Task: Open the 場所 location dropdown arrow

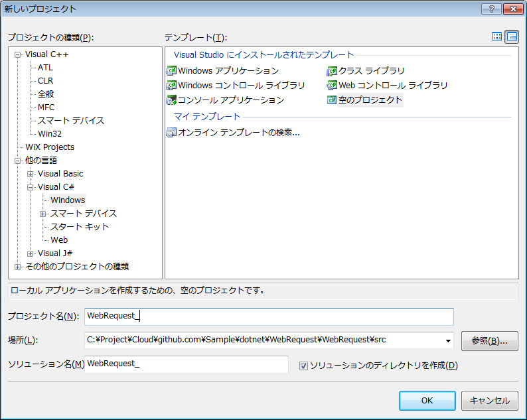Action: [x=448, y=340]
